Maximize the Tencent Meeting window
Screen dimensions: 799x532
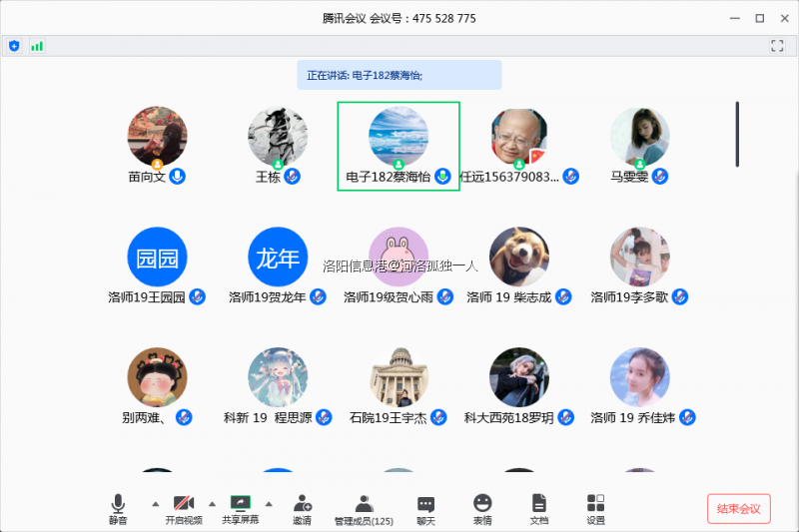[x=760, y=18]
